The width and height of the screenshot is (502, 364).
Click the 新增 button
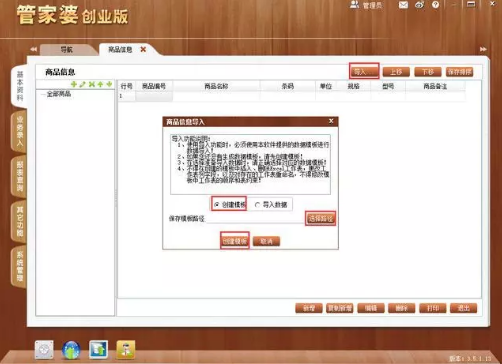pos(309,308)
